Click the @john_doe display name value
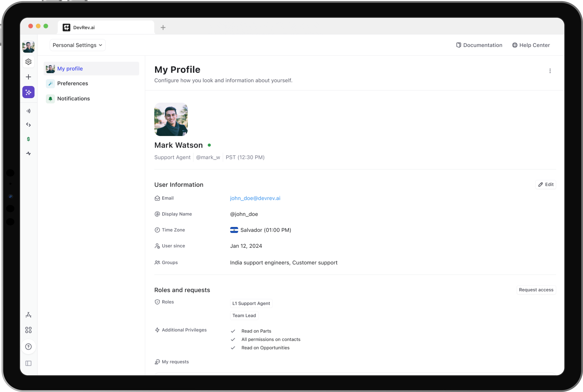Viewport: 583px width, 392px height. pyautogui.click(x=244, y=214)
